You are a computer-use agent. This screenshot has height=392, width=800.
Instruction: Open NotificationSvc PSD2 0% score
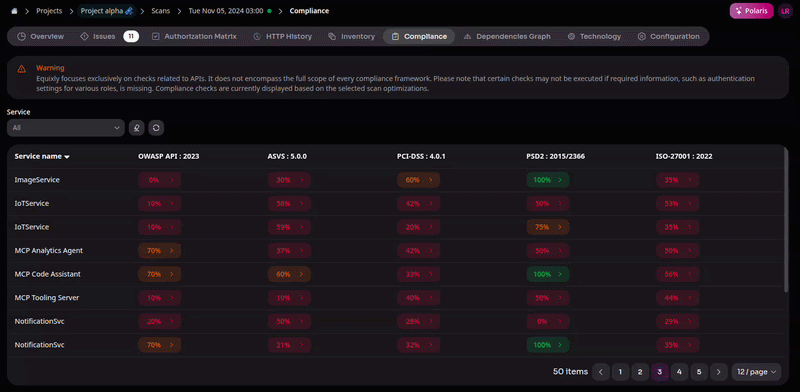pyautogui.click(x=548, y=322)
